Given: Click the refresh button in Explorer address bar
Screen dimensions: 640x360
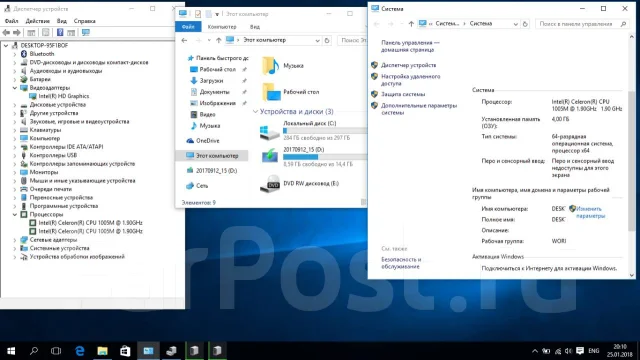Looking at the screenshot, I should 327,40.
